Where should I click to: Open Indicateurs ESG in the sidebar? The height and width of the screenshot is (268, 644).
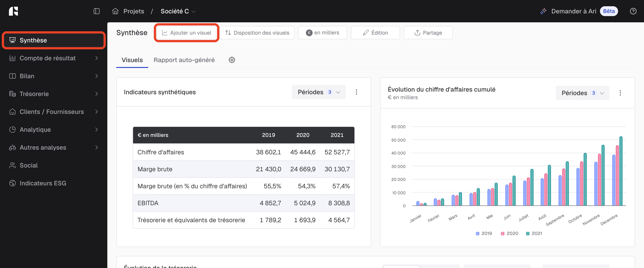[x=54, y=183]
